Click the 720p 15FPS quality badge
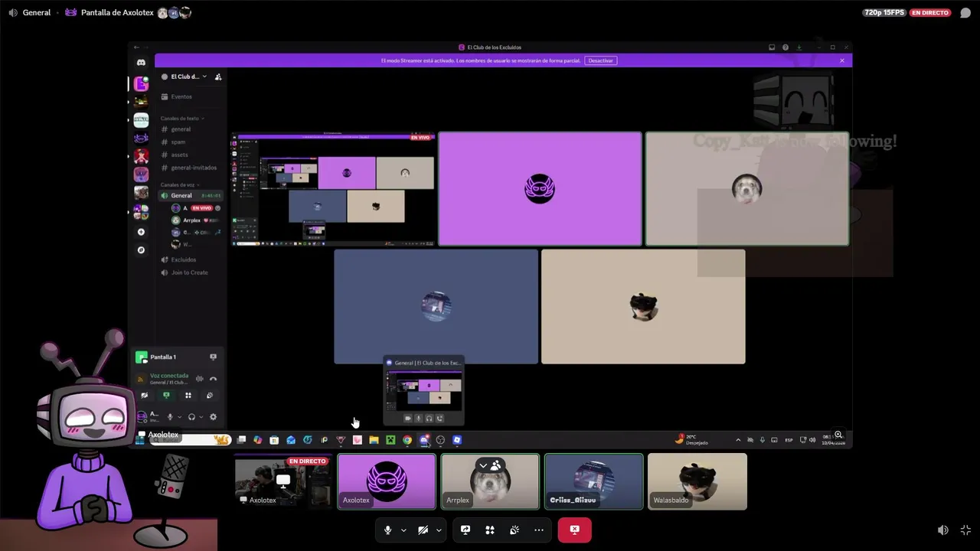The height and width of the screenshot is (551, 980). (884, 12)
